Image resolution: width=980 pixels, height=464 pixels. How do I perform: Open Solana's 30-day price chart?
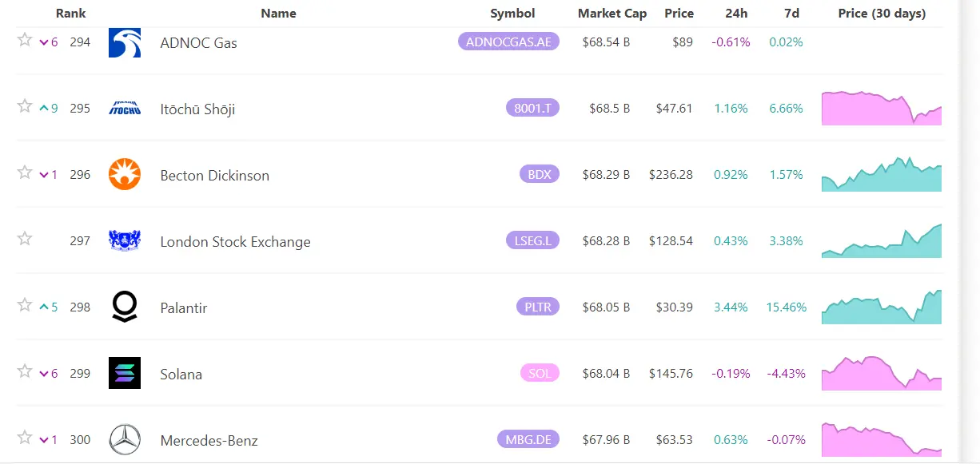click(x=880, y=372)
